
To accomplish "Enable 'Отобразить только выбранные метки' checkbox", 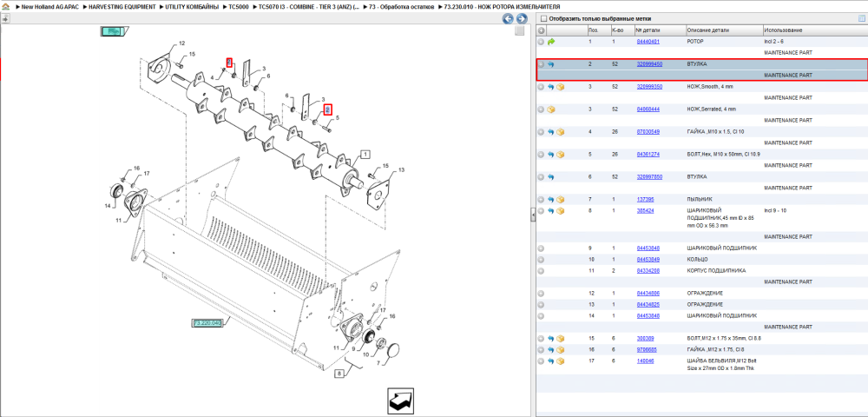I will [543, 18].
